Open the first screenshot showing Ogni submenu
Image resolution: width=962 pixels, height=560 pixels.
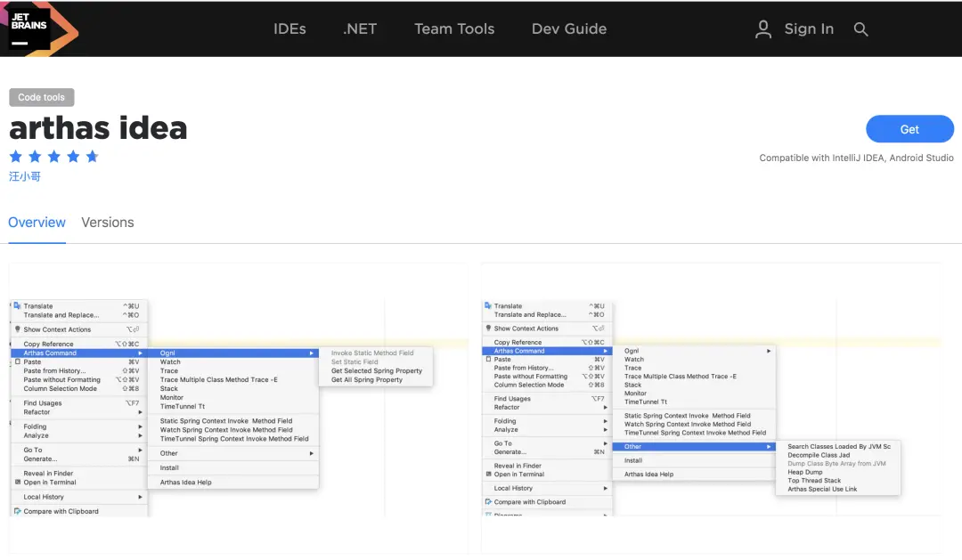pos(239,408)
